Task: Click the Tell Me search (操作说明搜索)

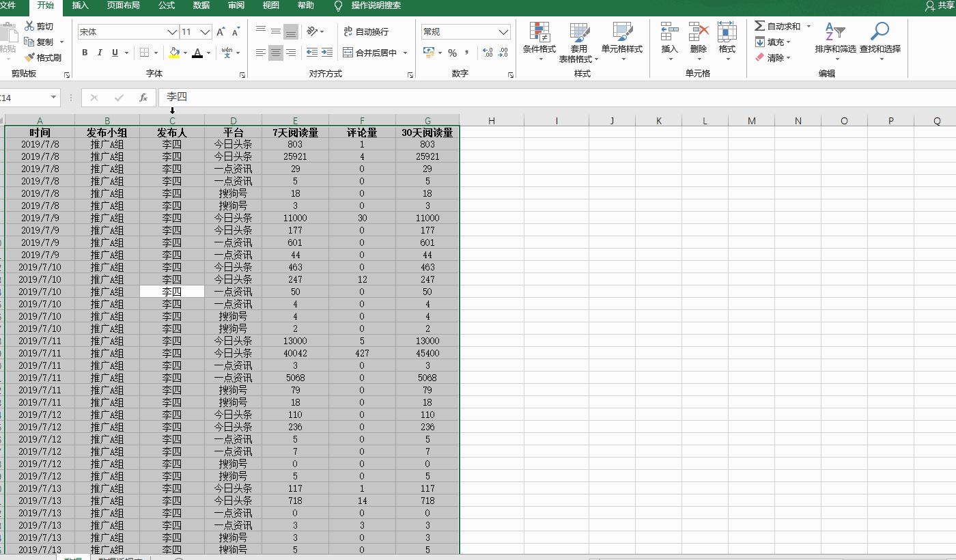Action: point(368,5)
